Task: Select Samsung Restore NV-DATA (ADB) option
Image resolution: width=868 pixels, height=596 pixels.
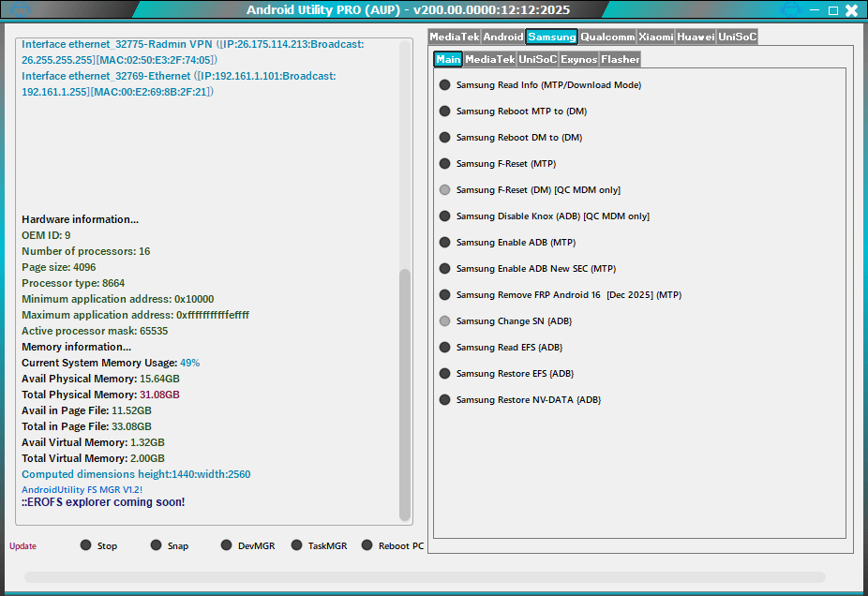Action: pyautogui.click(x=443, y=399)
